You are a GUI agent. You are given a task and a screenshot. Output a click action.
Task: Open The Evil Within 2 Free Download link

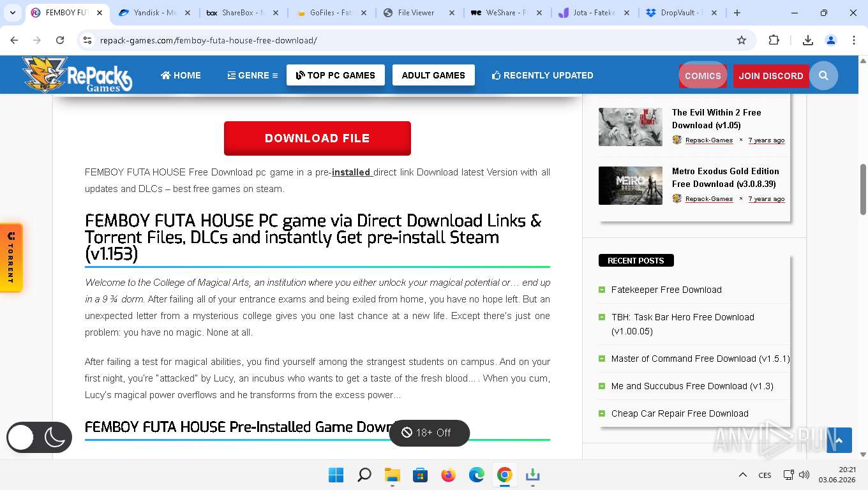pyautogui.click(x=717, y=119)
